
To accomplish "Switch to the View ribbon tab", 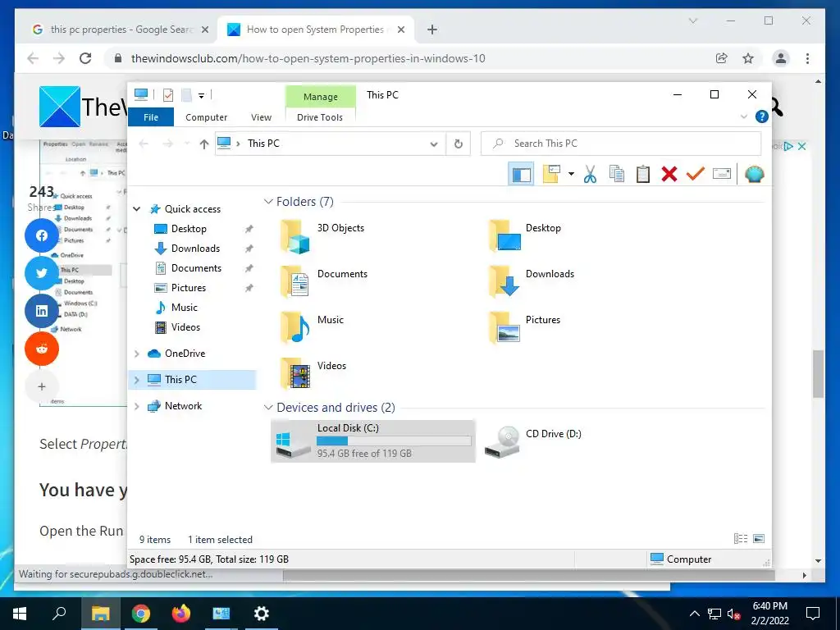I will pyautogui.click(x=261, y=117).
